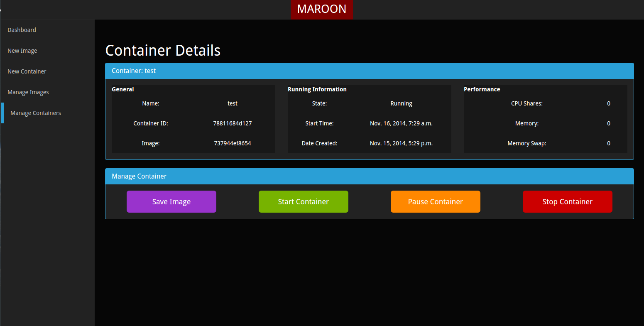Open the Dashboard page
Viewport: 644px width, 326px height.
coord(22,29)
